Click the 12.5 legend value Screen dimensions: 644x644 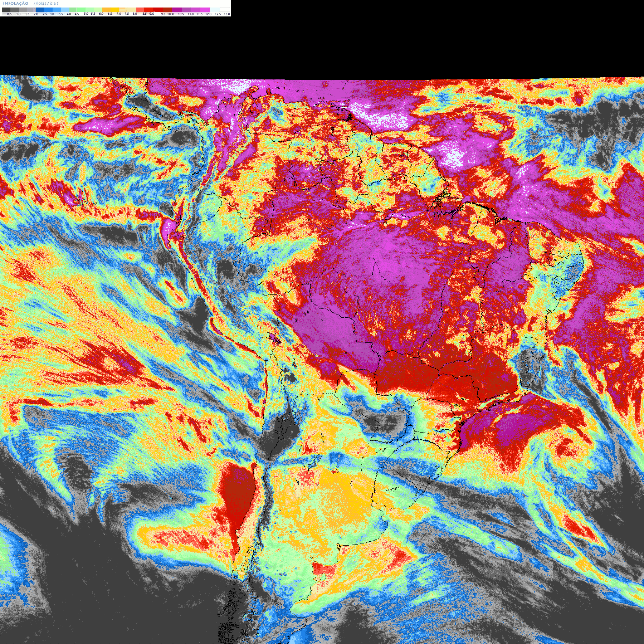click(x=218, y=14)
